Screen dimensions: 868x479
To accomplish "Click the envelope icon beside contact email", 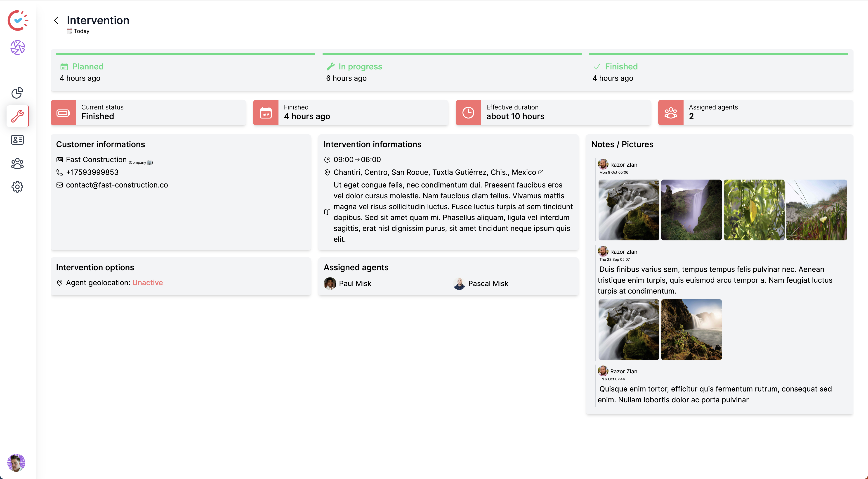I will pos(60,185).
